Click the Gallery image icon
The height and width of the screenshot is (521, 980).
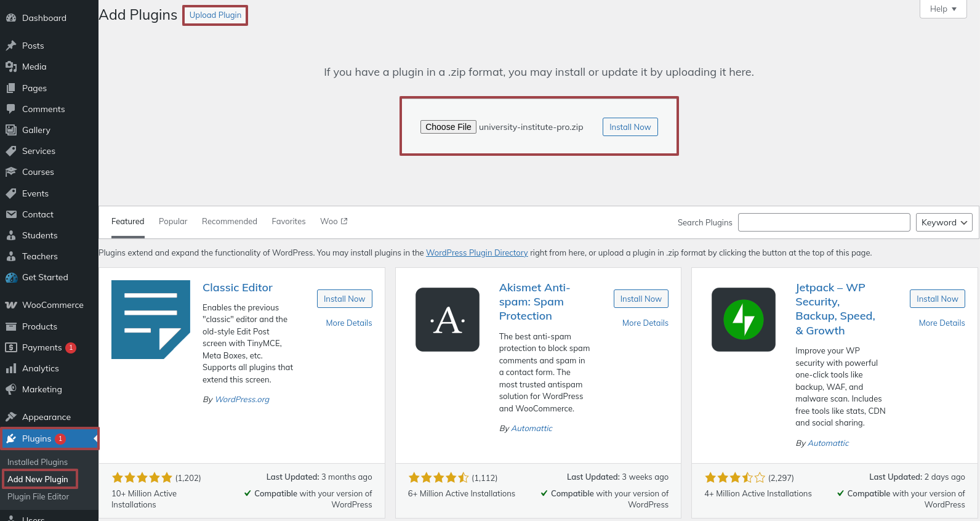coord(11,130)
